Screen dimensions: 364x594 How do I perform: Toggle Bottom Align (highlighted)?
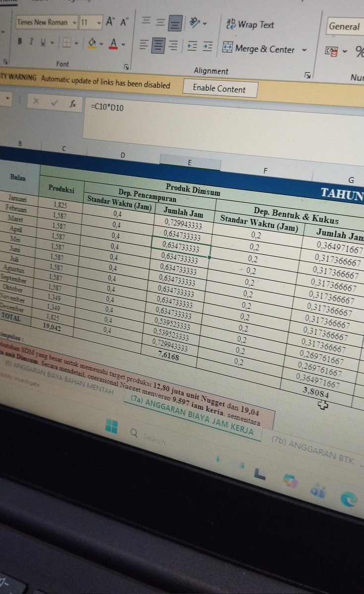175,23
